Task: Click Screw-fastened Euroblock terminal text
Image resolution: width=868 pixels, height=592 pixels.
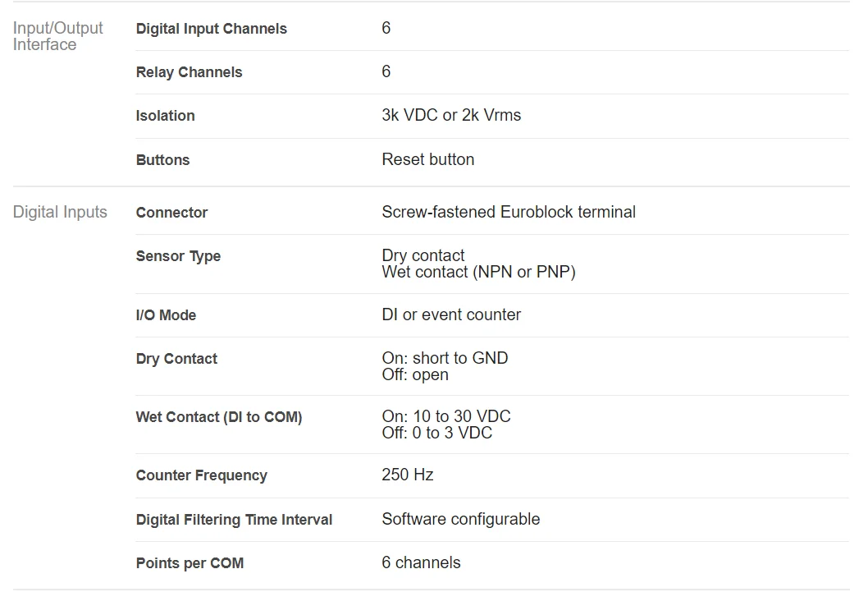Action: 509,212
